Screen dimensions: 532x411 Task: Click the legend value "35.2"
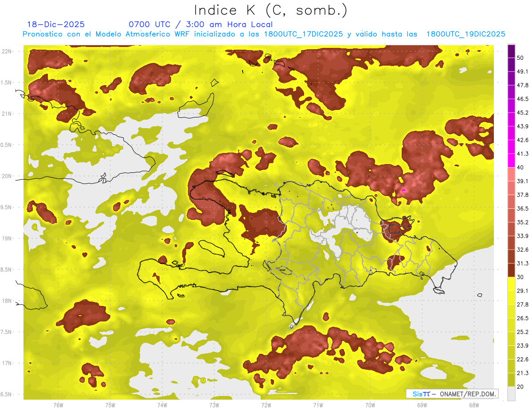pyautogui.click(x=523, y=222)
